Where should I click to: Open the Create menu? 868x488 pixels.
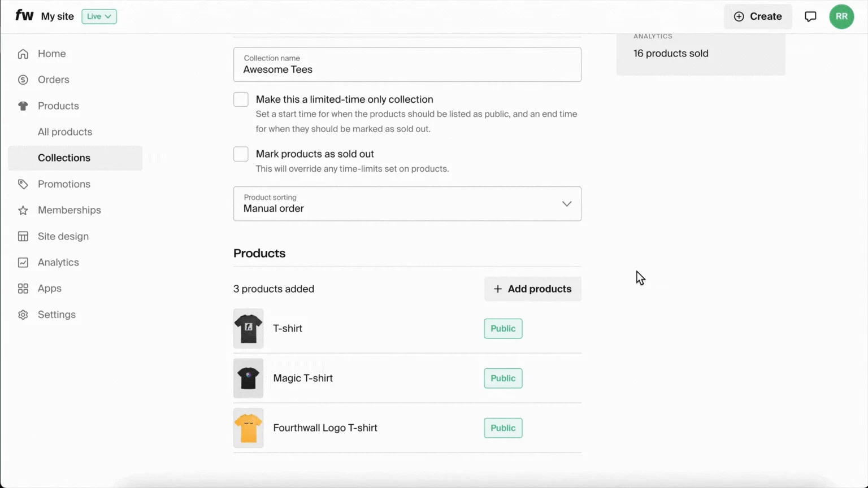pyautogui.click(x=758, y=16)
